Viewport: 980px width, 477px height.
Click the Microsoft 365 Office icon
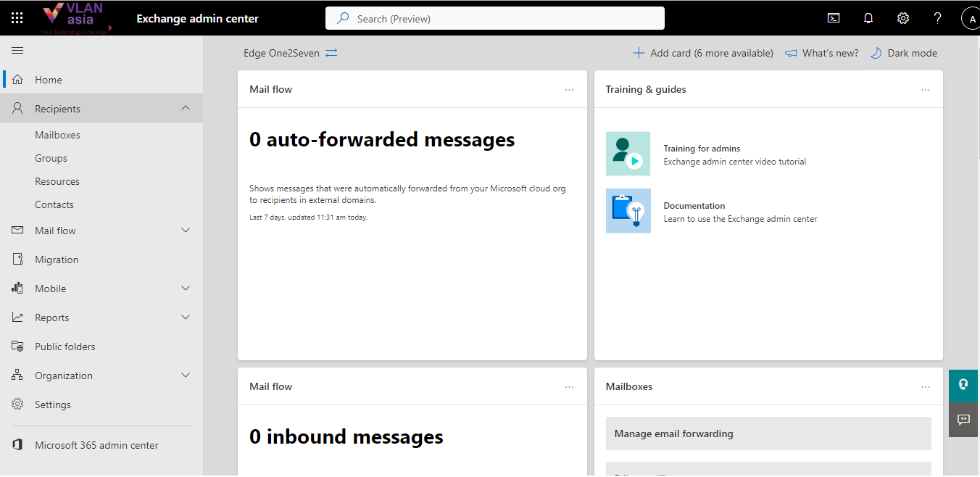(17, 445)
